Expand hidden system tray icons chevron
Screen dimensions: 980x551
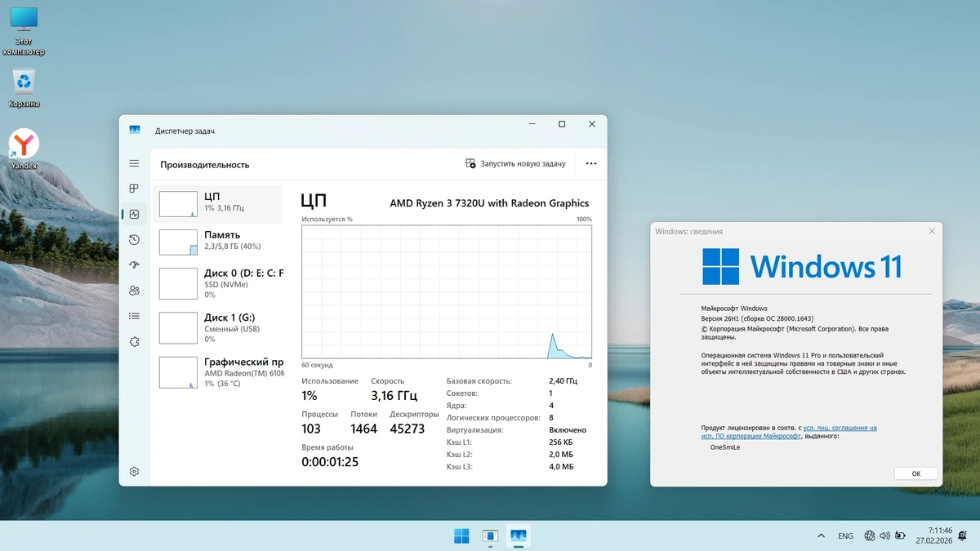[x=821, y=535]
